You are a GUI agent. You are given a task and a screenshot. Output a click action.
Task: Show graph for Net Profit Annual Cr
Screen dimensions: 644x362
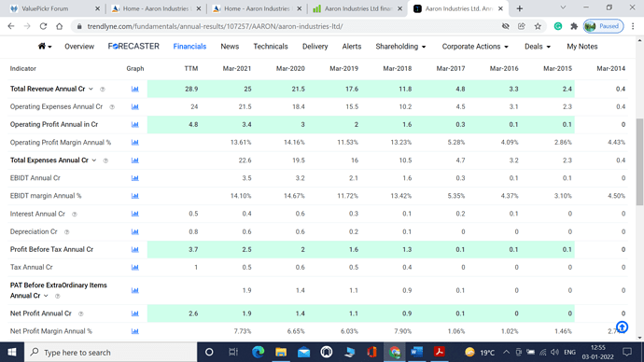pos(134,313)
